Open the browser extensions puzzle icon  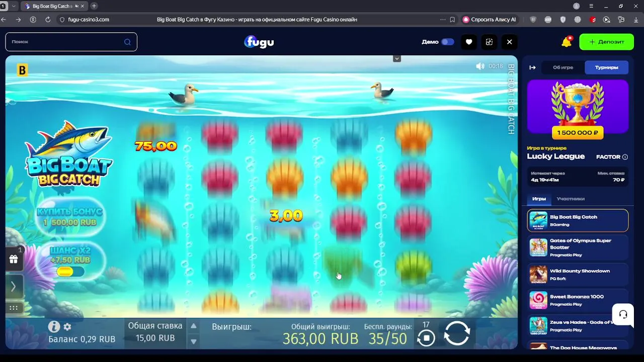click(x=621, y=20)
